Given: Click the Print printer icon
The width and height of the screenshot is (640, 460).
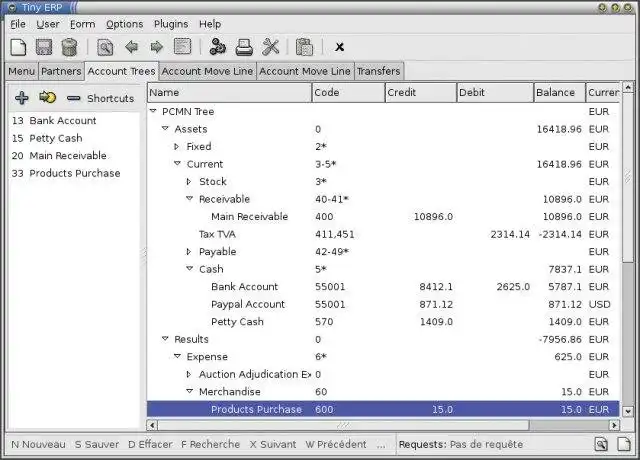Looking at the screenshot, I should click(x=244, y=47).
